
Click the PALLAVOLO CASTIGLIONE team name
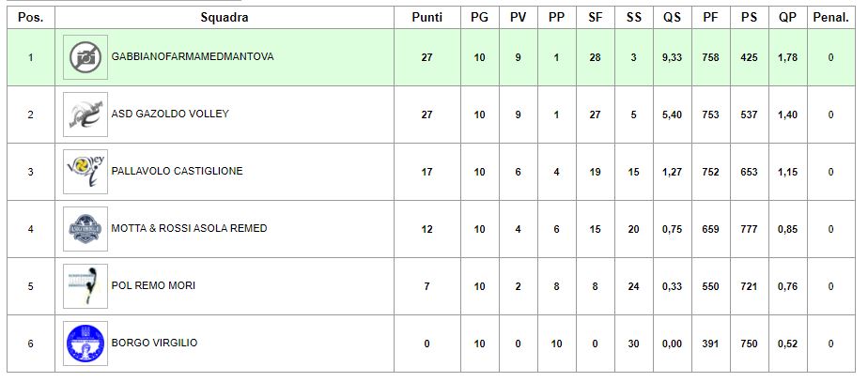click(x=178, y=171)
